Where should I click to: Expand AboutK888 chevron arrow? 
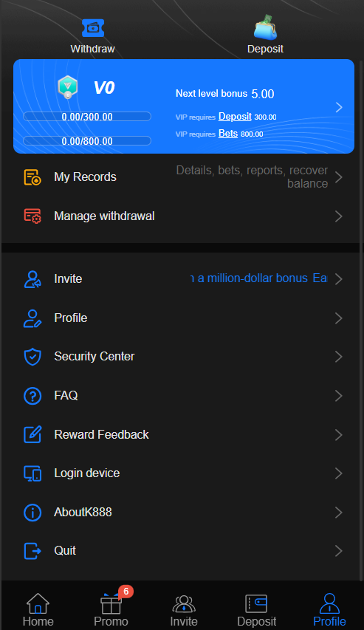(x=339, y=513)
